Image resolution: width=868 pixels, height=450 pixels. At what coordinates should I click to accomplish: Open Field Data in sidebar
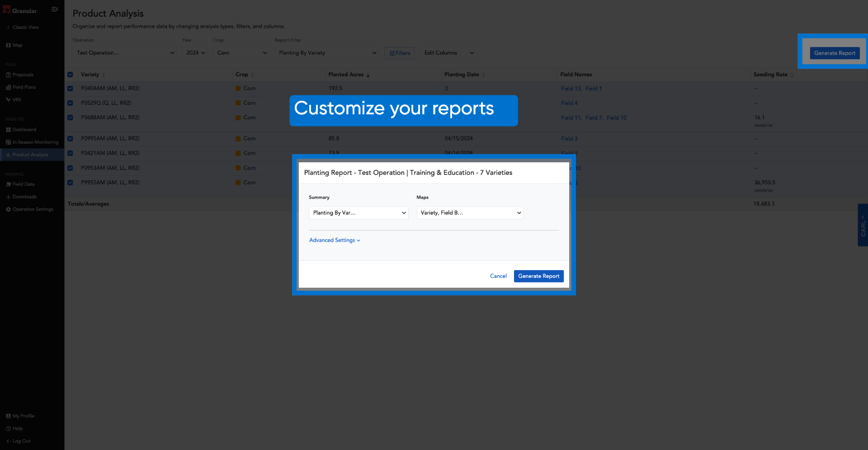[24, 184]
